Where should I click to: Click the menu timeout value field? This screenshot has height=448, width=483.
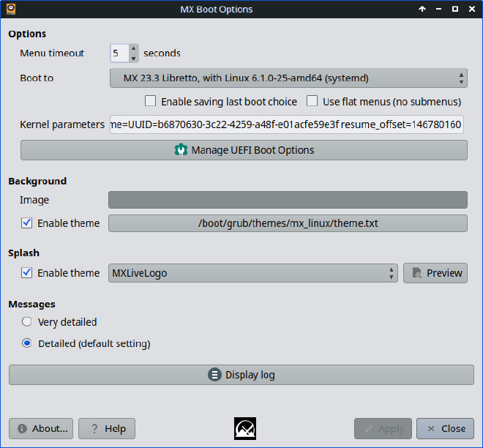point(120,53)
